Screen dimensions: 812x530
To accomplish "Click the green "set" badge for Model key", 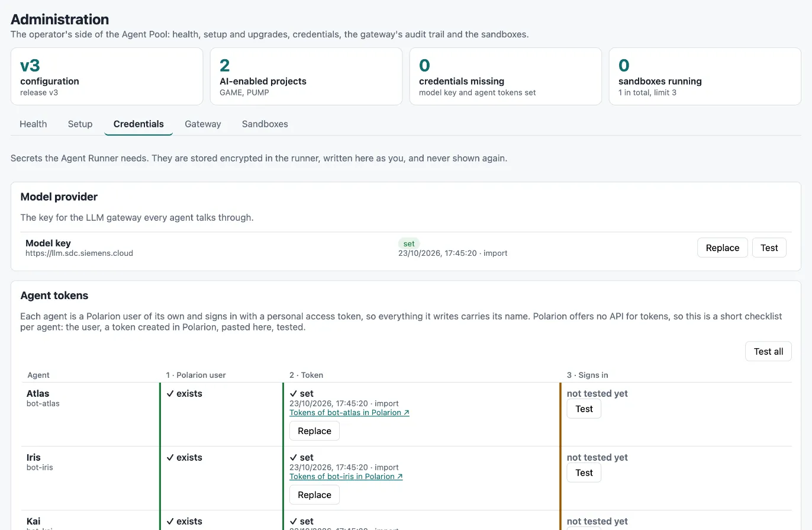I will point(409,243).
